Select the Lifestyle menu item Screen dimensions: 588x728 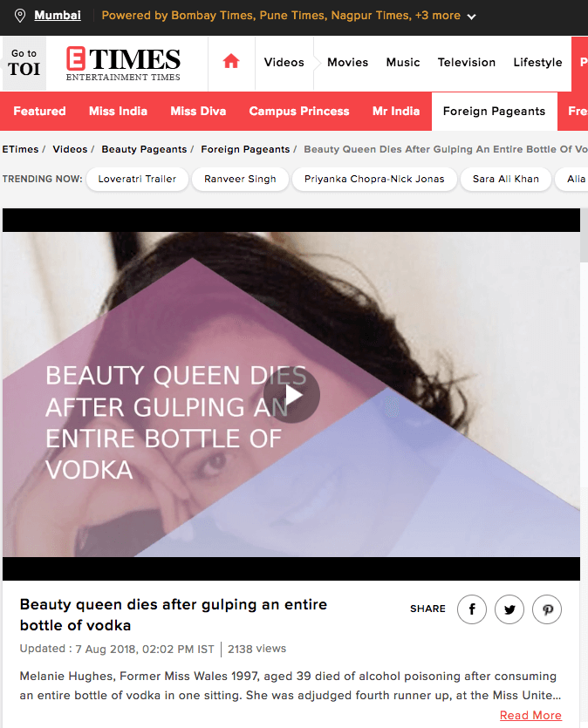coord(538,62)
